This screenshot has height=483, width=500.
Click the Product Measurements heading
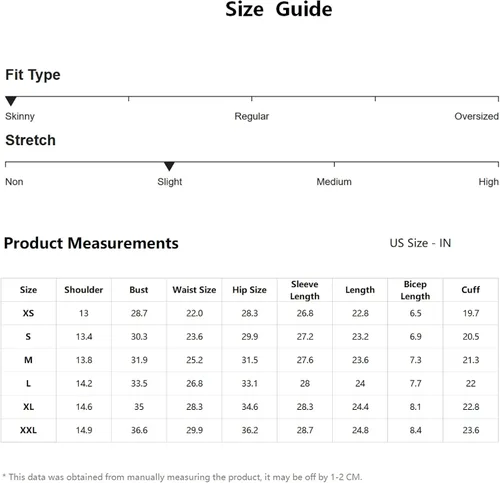pyautogui.click(x=91, y=243)
